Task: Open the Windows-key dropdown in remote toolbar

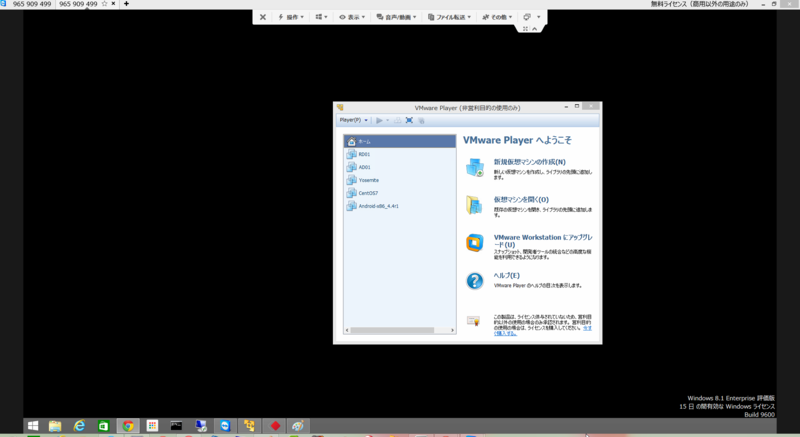Action: pyautogui.click(x=321, y=17)
